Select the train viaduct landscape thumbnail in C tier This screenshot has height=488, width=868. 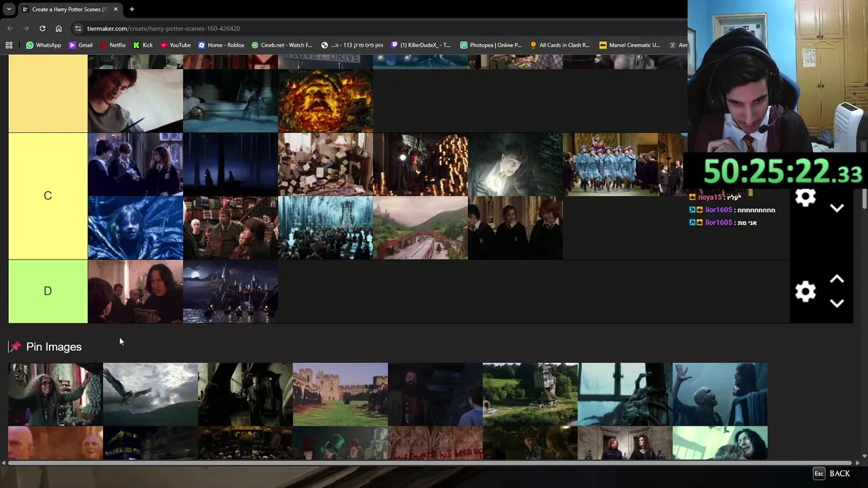[x=420, y=228]
